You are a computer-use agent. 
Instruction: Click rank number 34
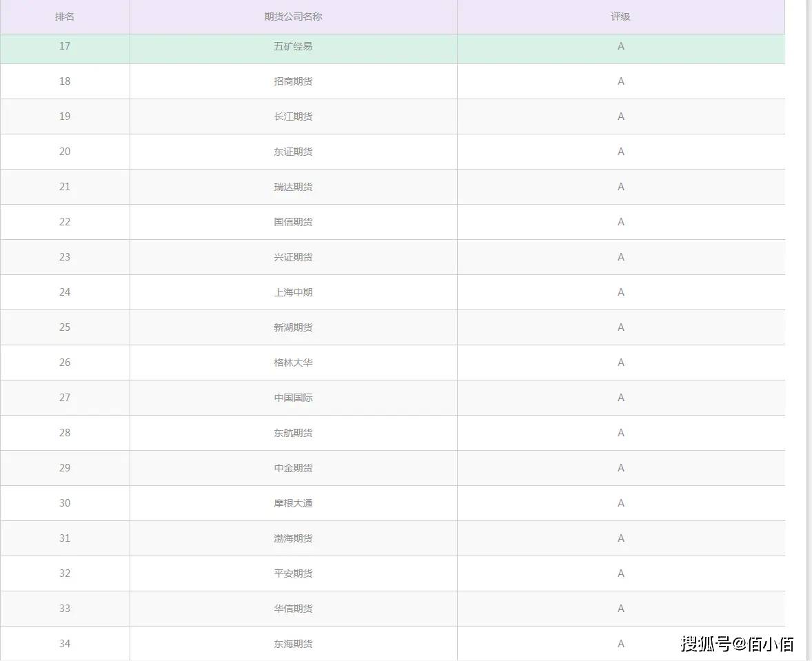(x=65, y=644)
